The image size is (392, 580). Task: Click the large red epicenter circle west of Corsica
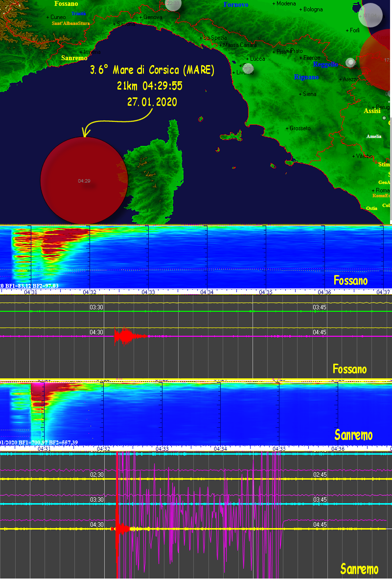[84, 181]
